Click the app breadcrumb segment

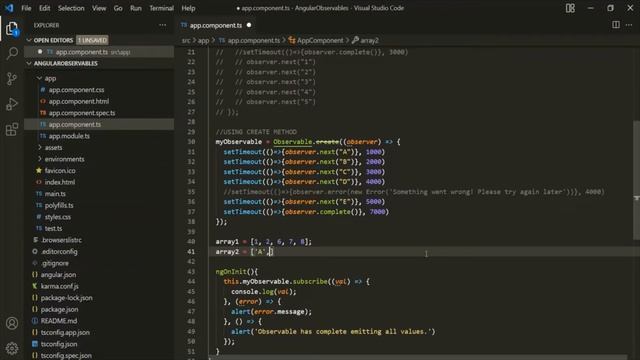pyautogui.click(x=203, y=40)
